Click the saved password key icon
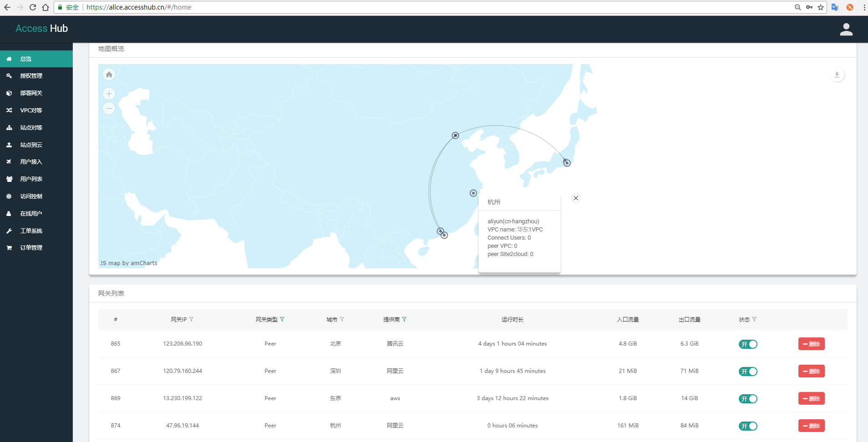Image resolution: width=868 pixels, height=442 pixels. (809, 7)
